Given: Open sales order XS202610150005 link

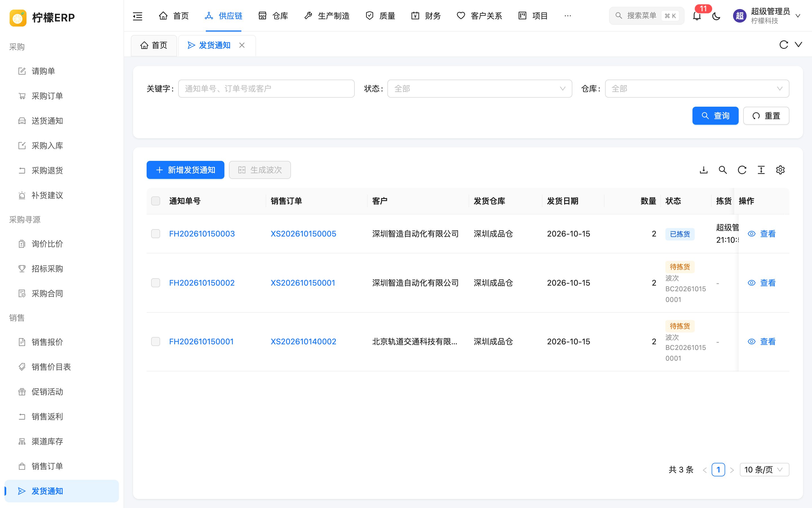Looking at the screenshot, I should click(x=303, y=234).
